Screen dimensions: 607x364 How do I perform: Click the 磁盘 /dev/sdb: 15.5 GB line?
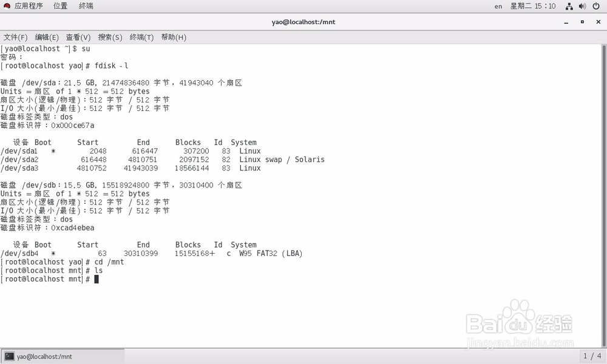121,185
